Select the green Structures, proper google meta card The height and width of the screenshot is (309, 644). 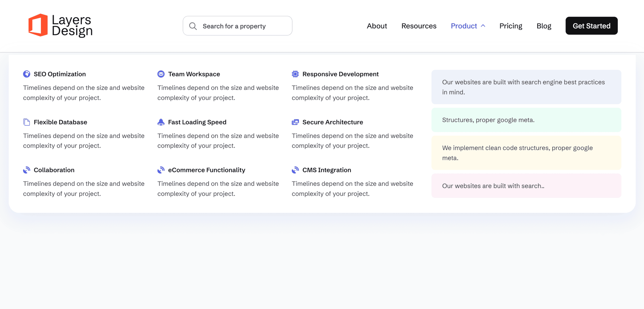[526, 120]
